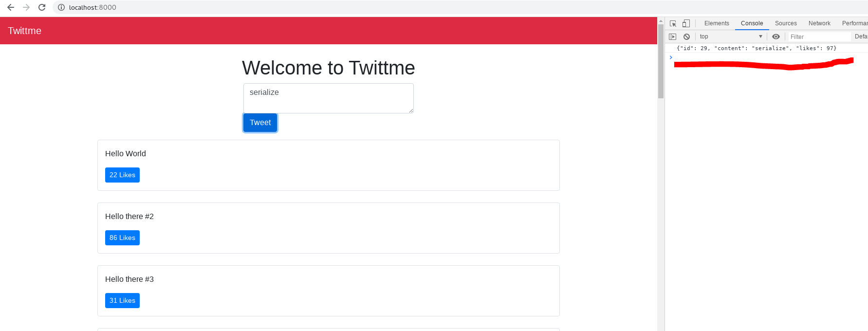Like the Hello World tweet (22 Likes)
This screenshot has height=331, width=868.
coord(122,175)
